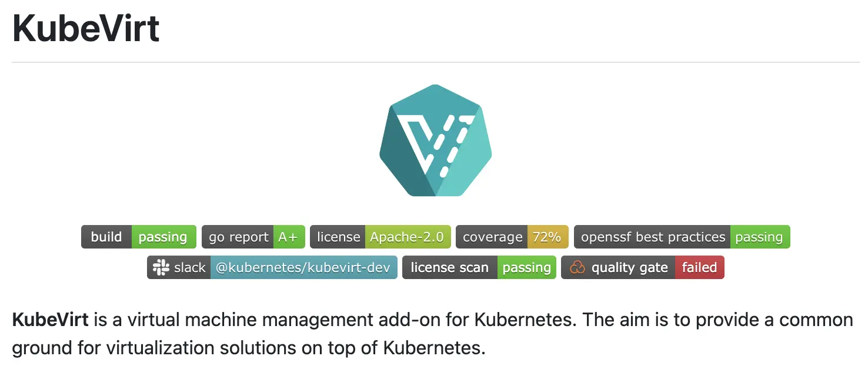The image size is (868, 376).
Task: Click the 72% coverage value
Action: [x=547, y=237]
